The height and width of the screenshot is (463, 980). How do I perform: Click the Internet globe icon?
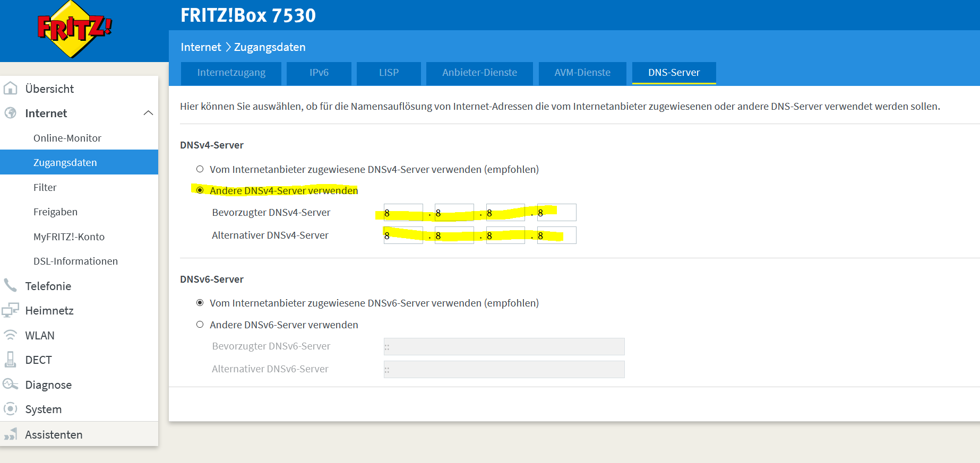coord(10,112)
